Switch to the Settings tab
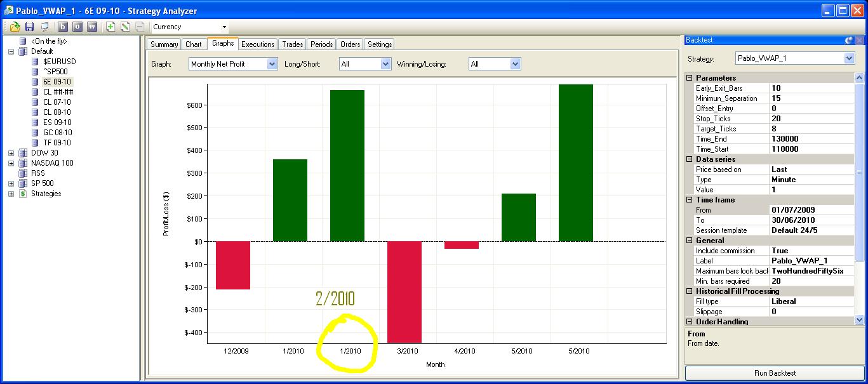This screenshot has height=384, width=868. [380, 44]
